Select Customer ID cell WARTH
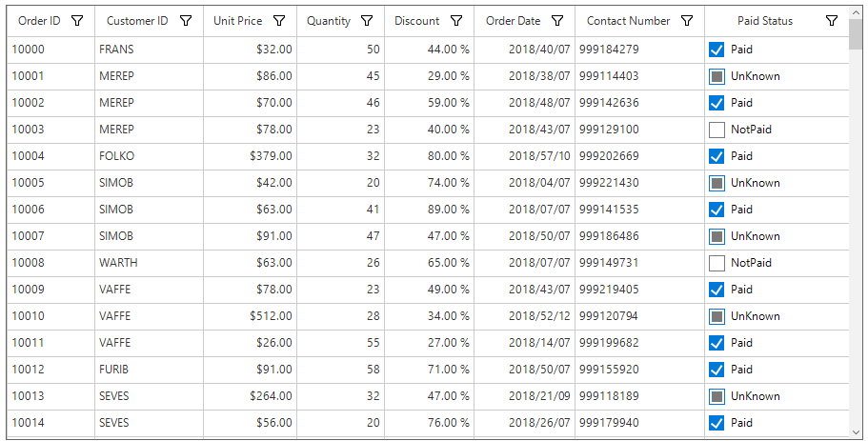 tap(149, 263)
